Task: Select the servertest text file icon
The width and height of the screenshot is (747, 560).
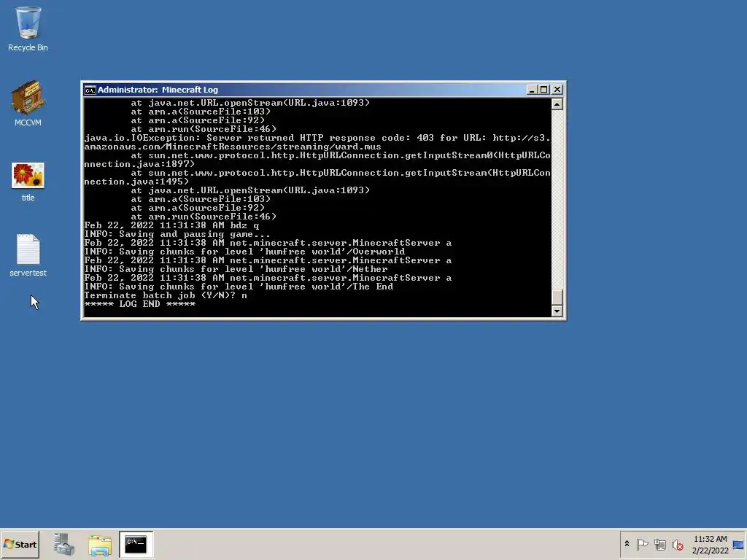Action: click(28, 255)
